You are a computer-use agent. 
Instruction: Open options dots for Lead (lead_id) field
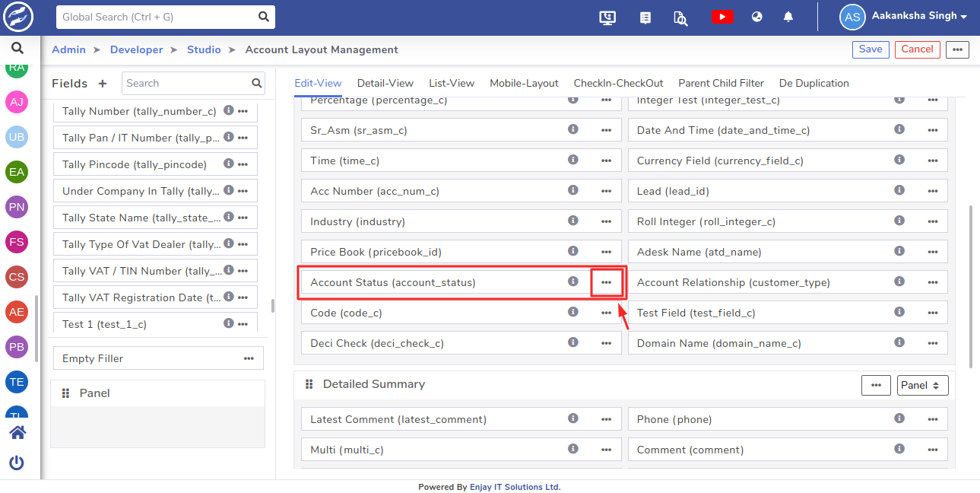[x=933, y=191]
